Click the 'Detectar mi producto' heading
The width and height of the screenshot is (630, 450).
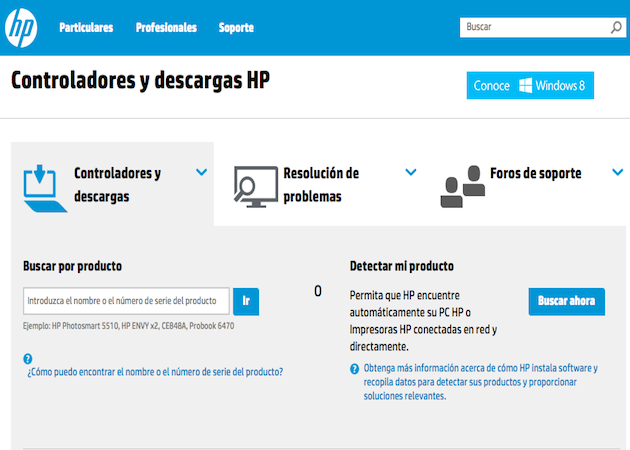[x=402, y=266]
